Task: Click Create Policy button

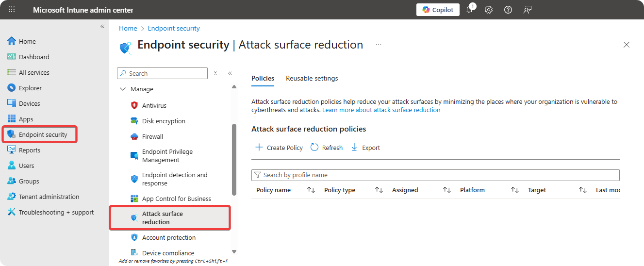Action: (279, 148)
